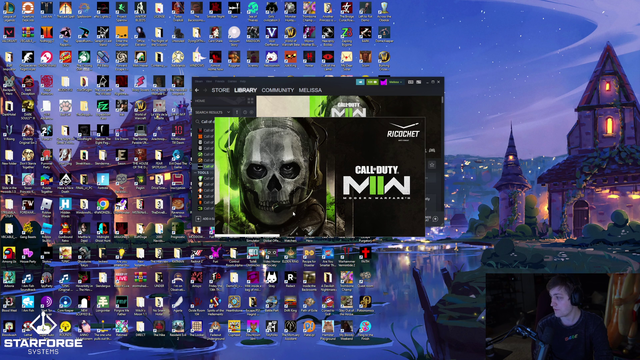Select the Fortnite desktop icon
The width and height of the screenshot is (640, 360).
[103, 180]
